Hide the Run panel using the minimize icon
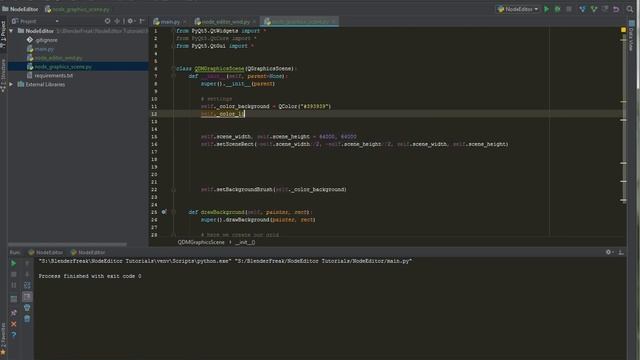 (621, 252)
